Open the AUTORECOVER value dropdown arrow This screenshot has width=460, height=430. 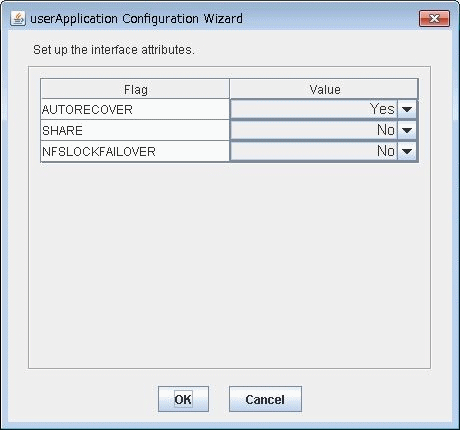point(407,109)
